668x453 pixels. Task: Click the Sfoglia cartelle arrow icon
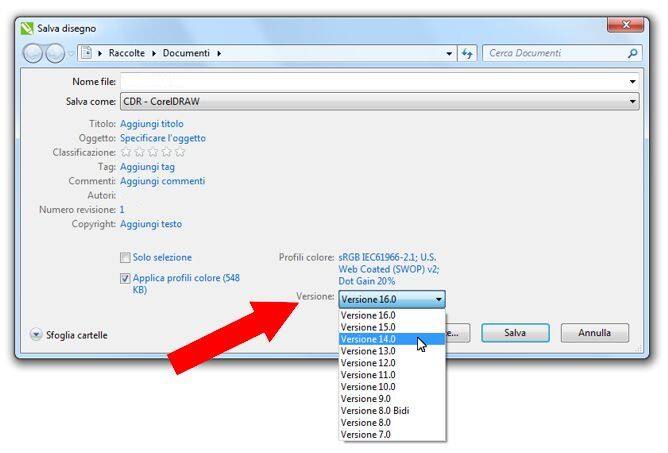tap(36, 335)
